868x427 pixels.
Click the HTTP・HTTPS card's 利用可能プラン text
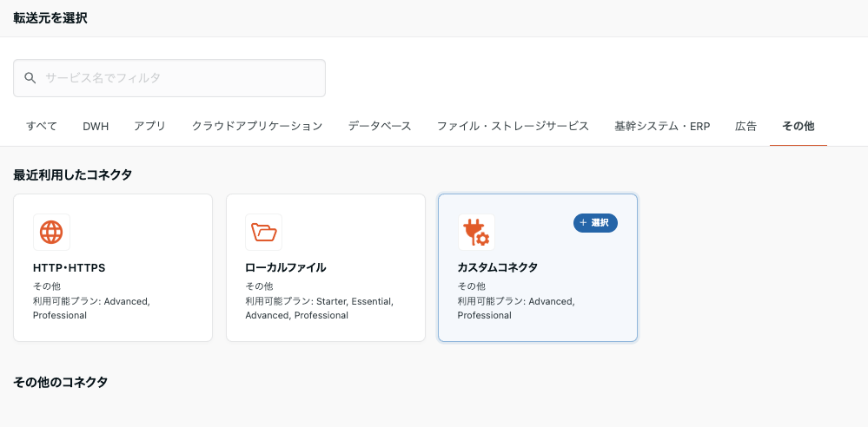pos(91,308)
